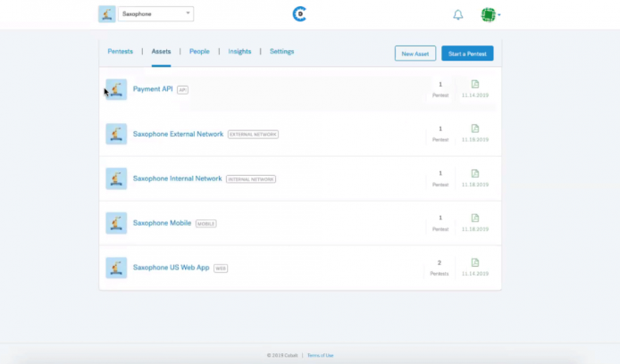Open the Saxophone External Network asset
Viewport: 620px width, 364px height.
[x=178, y=134]
